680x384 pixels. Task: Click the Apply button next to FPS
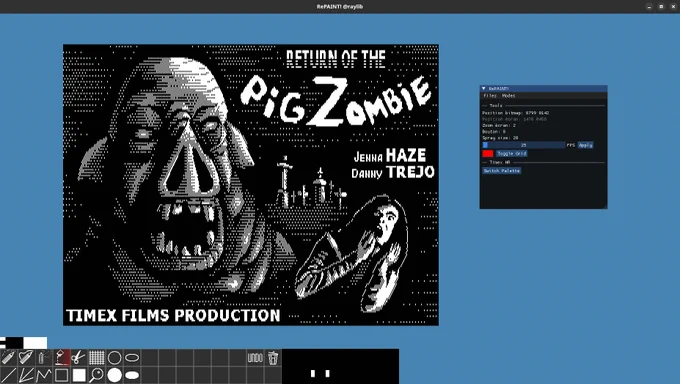tap(585, 145)
